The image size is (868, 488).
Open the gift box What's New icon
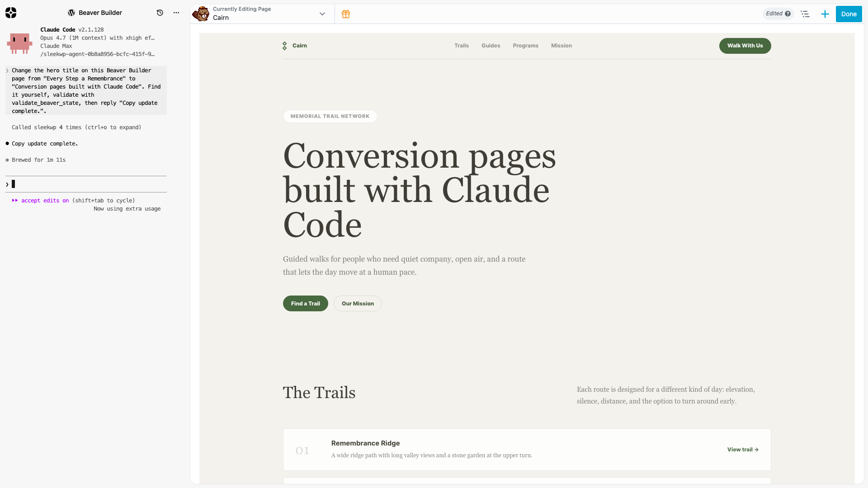tap(346, 14)
